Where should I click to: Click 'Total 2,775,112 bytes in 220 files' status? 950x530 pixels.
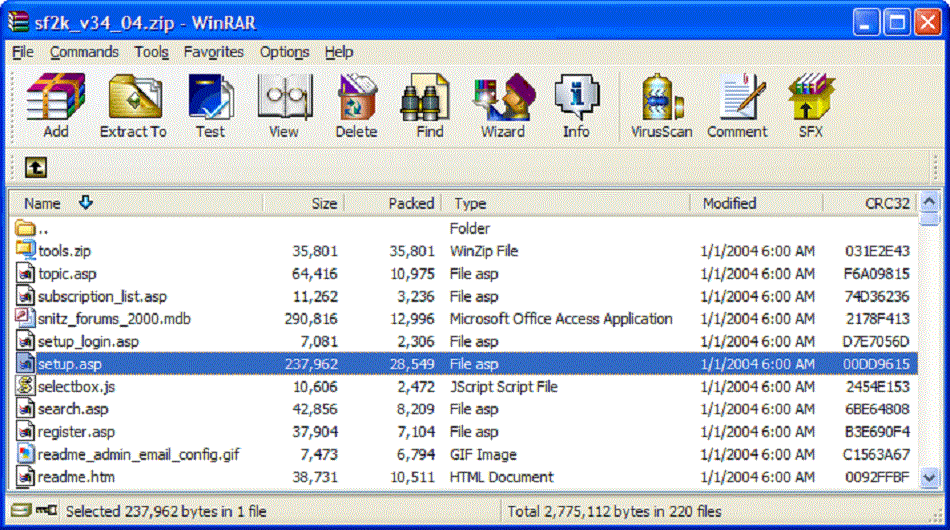pyautogui.click(x=614, y=511)
